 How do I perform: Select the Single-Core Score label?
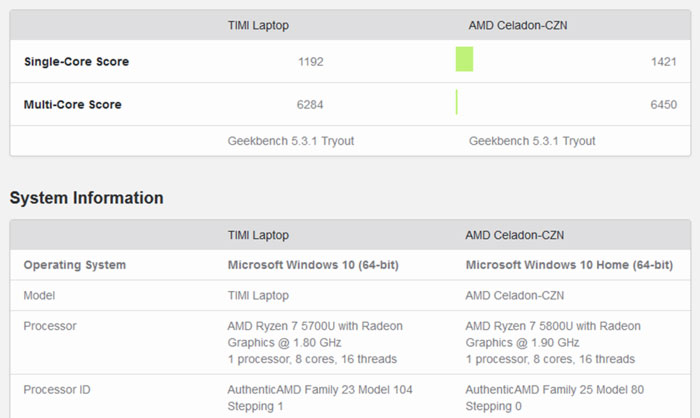[x=76, y=62]
